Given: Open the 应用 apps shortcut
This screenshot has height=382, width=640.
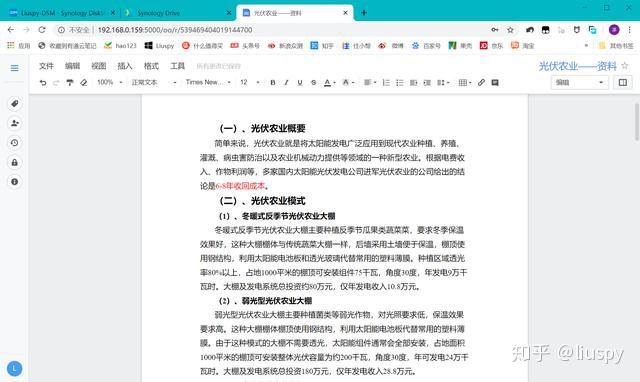Looking at the screenshot, I should [x=19, y=46].
